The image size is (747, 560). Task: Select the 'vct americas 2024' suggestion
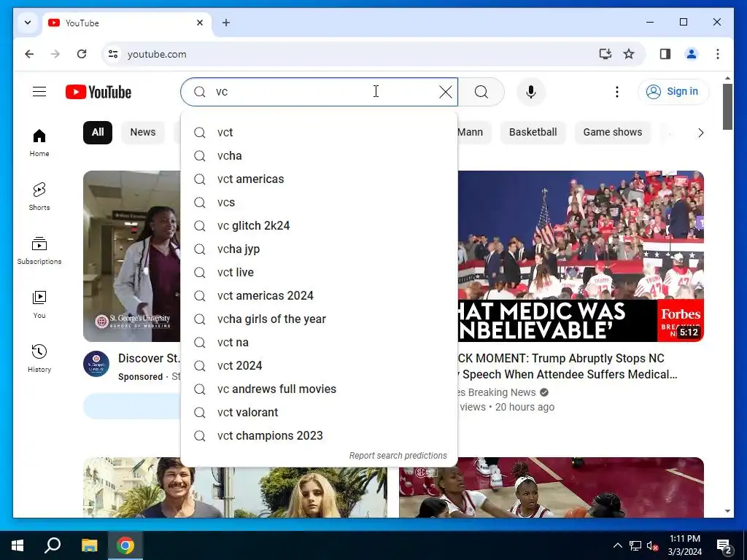[320, 296]
